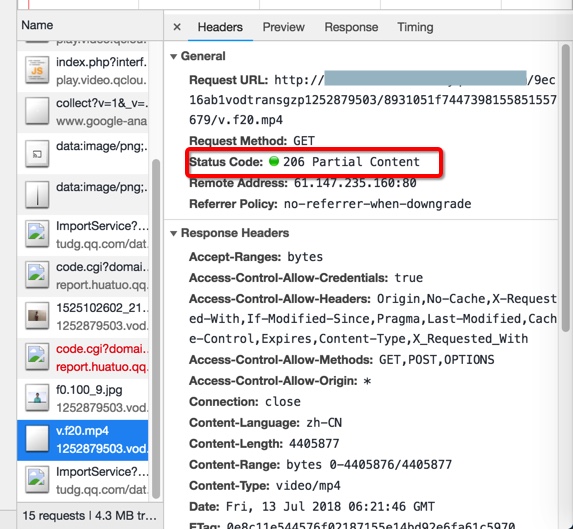Select the highlighted v.f20.mp4 request name

point(82,431)
